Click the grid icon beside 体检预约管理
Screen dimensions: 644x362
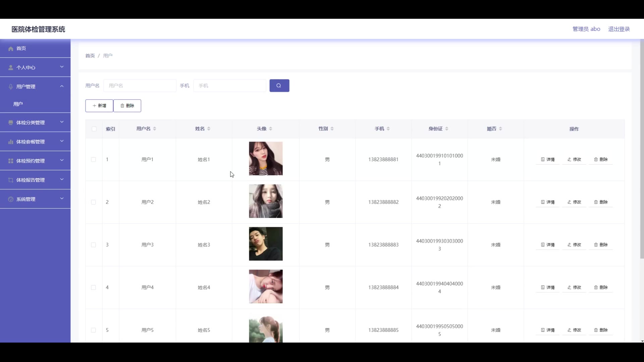pyautogui.click(x=11, y=161)
